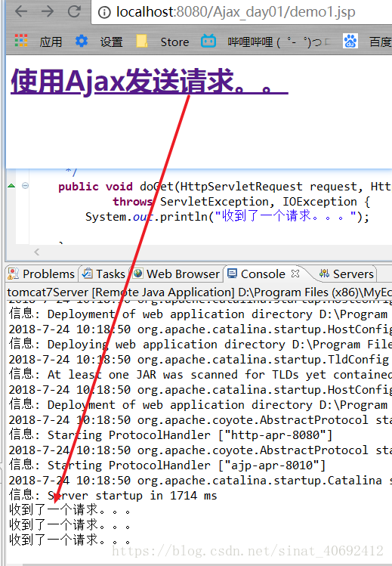The width and height of the screenshot is (392, 566).
Task: Click the override marker beside doGet
Action: point(11,186)
